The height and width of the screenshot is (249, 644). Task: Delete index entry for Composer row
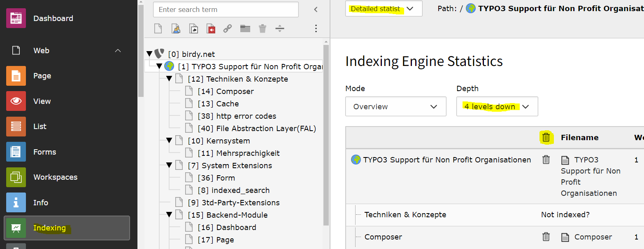click(546, 237)
